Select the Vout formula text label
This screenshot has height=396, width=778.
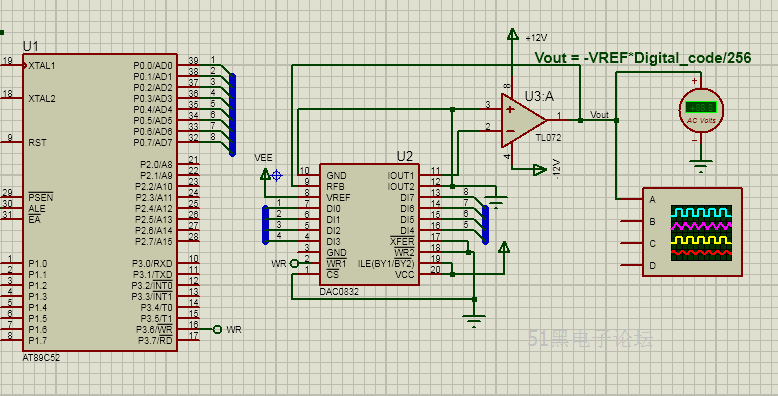[643, 58]
